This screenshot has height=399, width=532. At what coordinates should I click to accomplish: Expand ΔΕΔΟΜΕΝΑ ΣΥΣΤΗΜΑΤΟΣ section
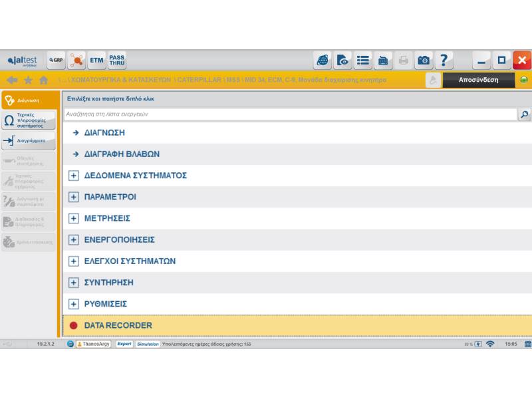tap(74, 176)
